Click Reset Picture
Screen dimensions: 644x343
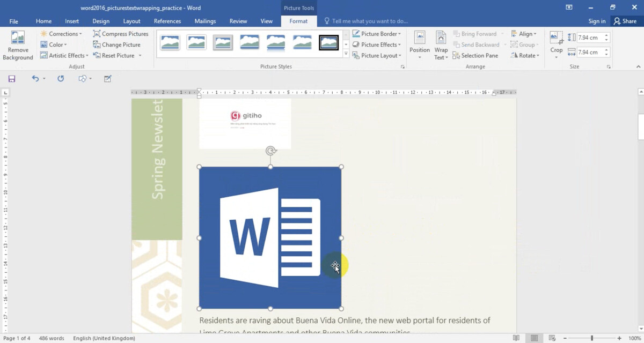click(x=114, y=55)
